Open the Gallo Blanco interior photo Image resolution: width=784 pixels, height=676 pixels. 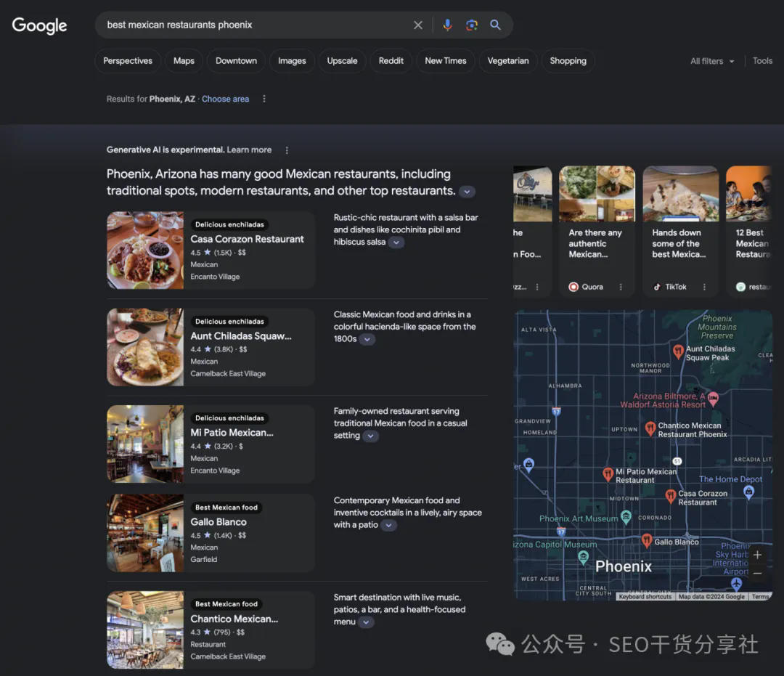tap(145, 533)
